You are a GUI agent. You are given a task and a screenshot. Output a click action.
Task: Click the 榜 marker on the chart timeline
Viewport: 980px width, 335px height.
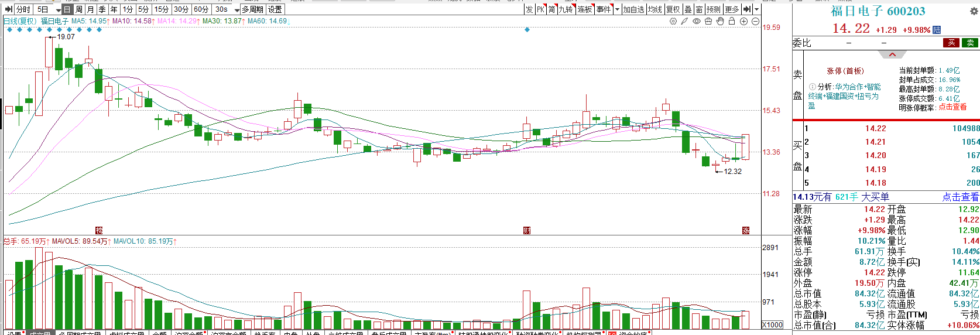[99, 231]
